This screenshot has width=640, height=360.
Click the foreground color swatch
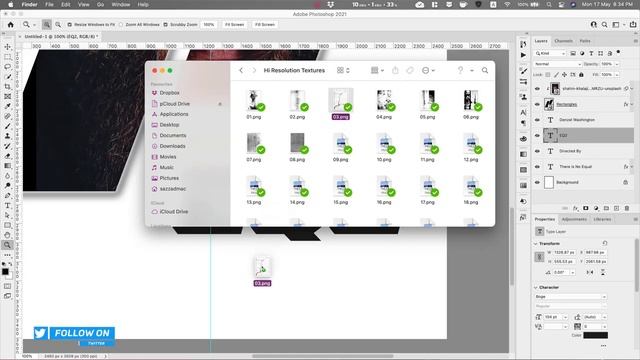click(x=5, y=271)
